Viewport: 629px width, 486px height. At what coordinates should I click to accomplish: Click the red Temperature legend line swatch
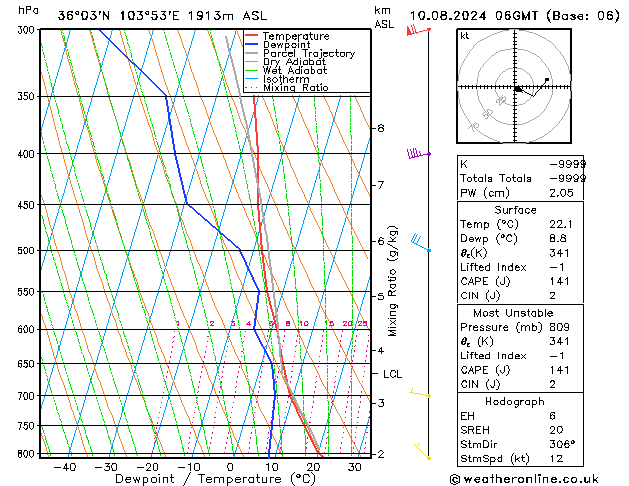[252, 36]
